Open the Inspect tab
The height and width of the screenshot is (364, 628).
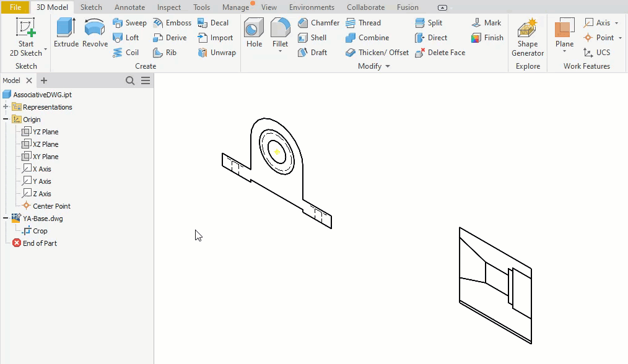pyautogui.click(x=168, y=7)
